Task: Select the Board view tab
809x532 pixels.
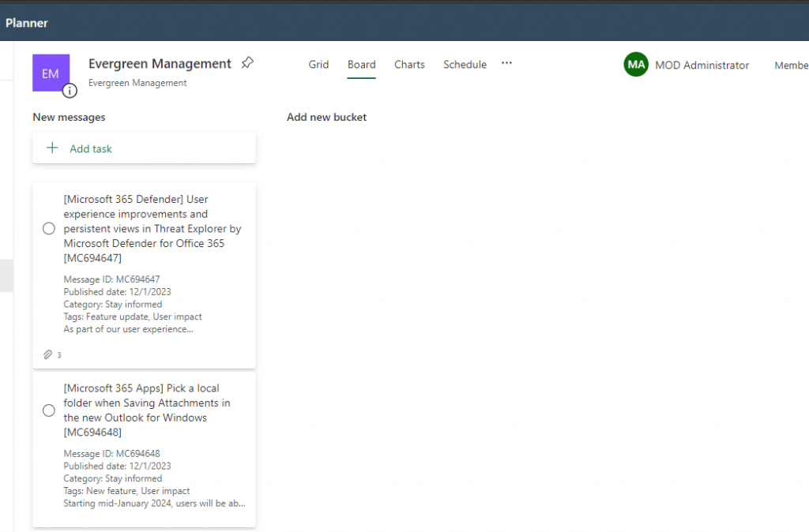Action: coord(361,65)
